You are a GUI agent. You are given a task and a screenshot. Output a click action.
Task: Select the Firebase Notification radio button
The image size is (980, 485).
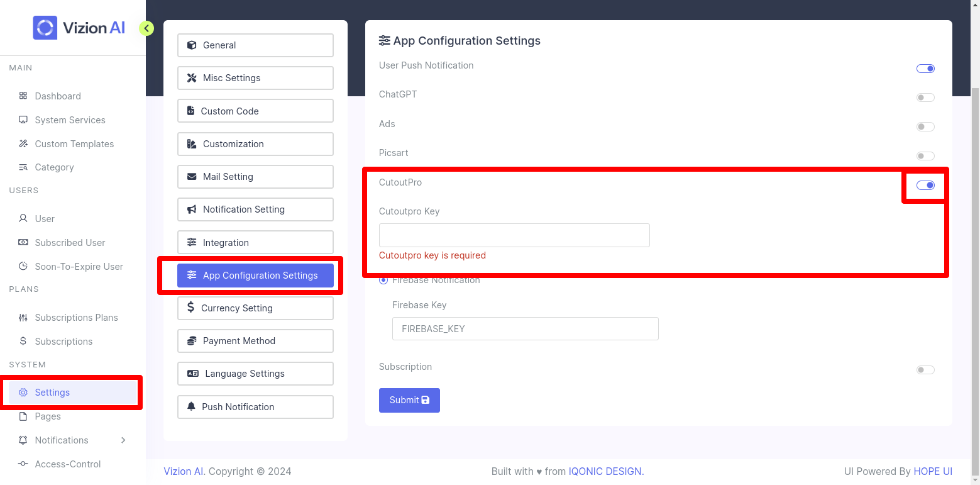pyautogui.click(x=383, y=281)
